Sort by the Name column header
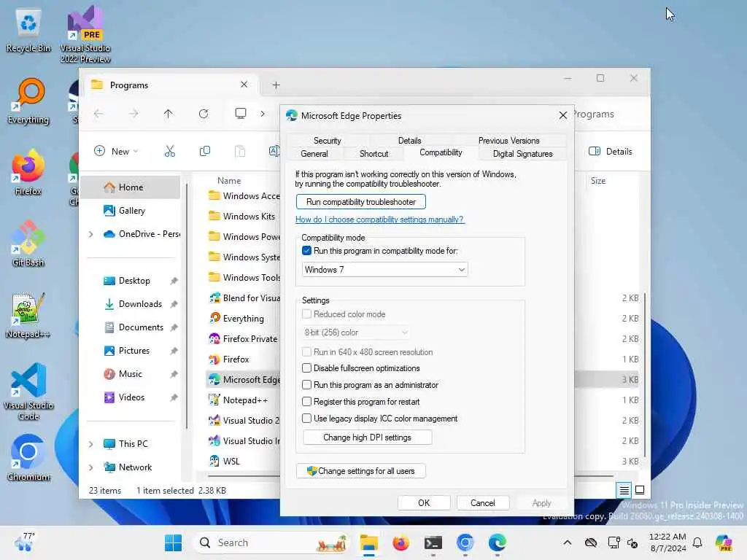Screen dimensions: 747x560 pos(229,181)
